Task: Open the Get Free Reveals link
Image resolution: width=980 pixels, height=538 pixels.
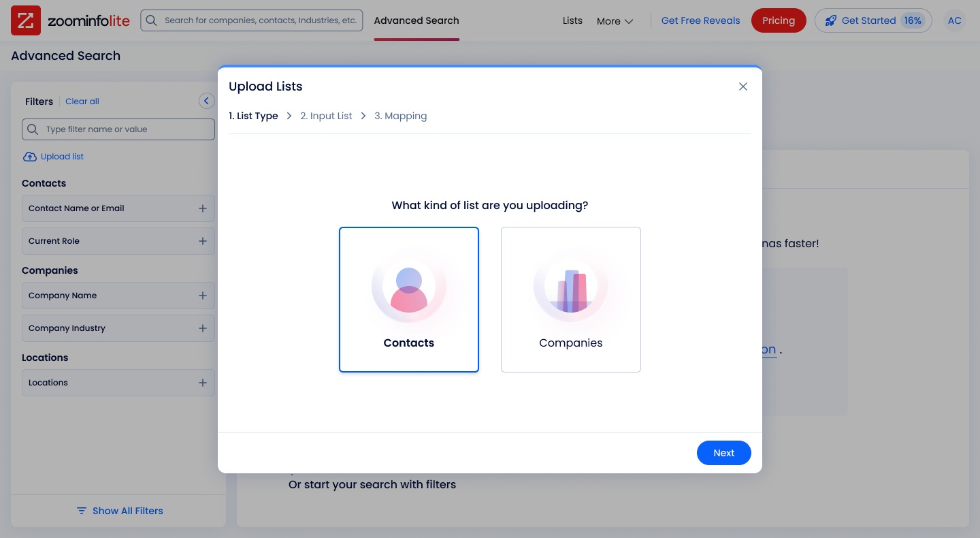Action: coord(700,20)
